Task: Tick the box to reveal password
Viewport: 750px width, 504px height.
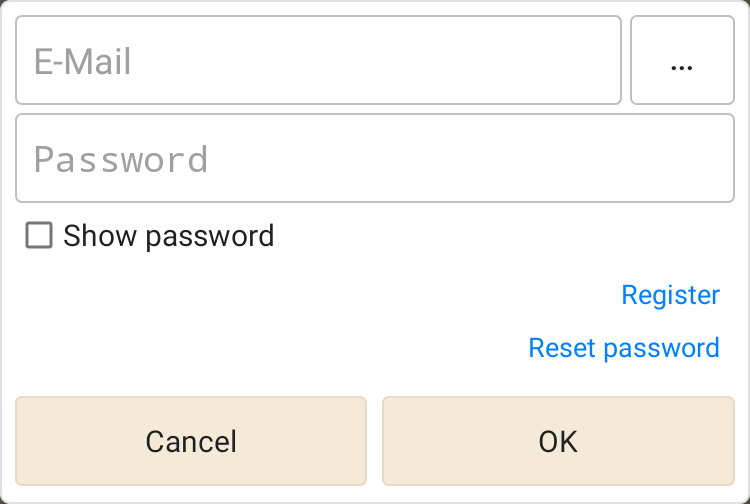Action: [39, 236]
